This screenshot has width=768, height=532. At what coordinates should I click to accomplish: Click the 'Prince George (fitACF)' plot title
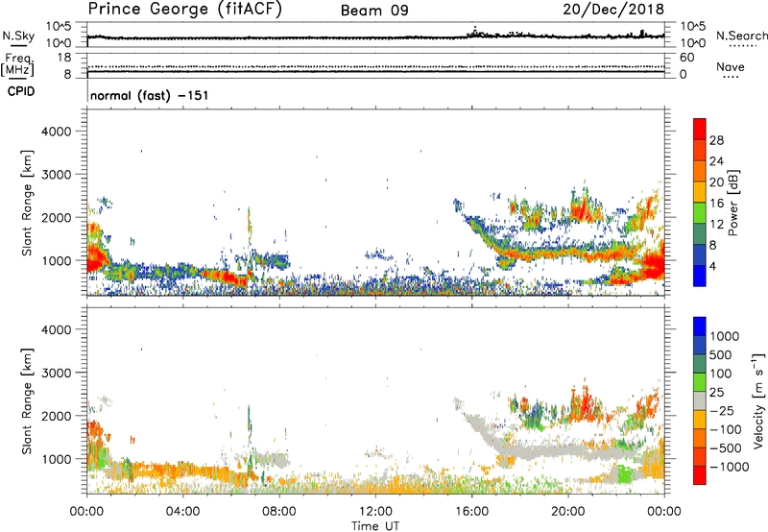tap(184, 9)
